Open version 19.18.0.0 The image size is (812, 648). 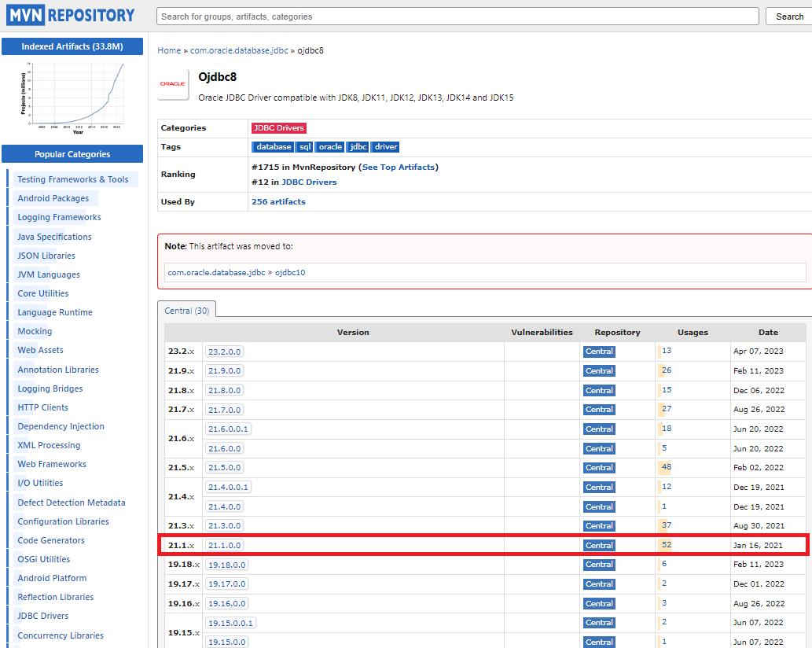227,565
